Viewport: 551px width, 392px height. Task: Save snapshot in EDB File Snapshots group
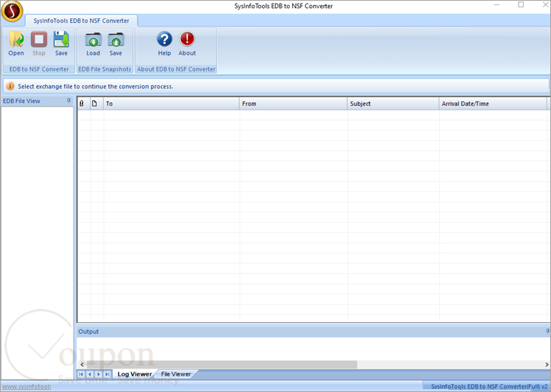pyautogui.click(x=115, y=43)
